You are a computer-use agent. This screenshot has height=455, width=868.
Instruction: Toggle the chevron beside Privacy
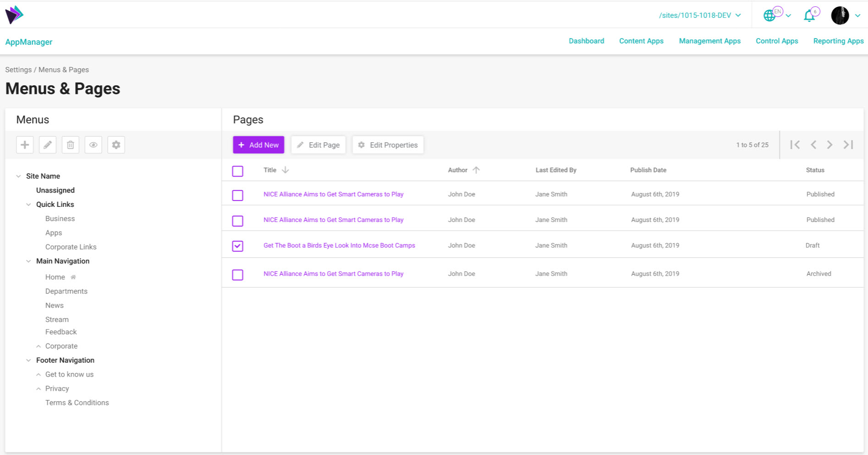(38, 389)
